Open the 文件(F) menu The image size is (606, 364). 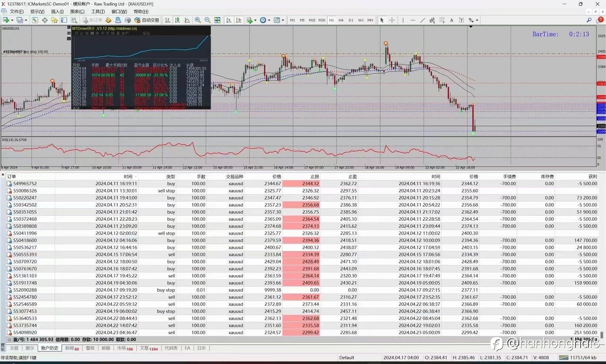[17, 11]
